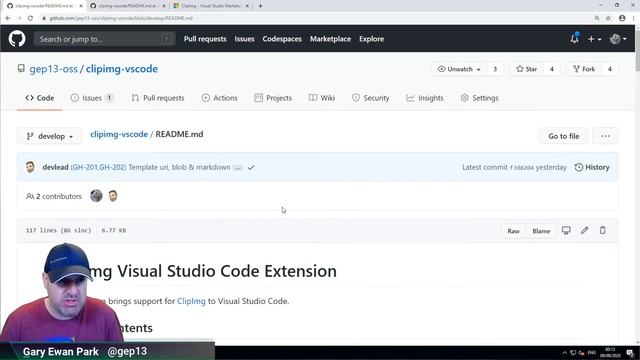Open file in GitHub Desktop icon
Screen dimensions: 640x360
pos(566,231)
